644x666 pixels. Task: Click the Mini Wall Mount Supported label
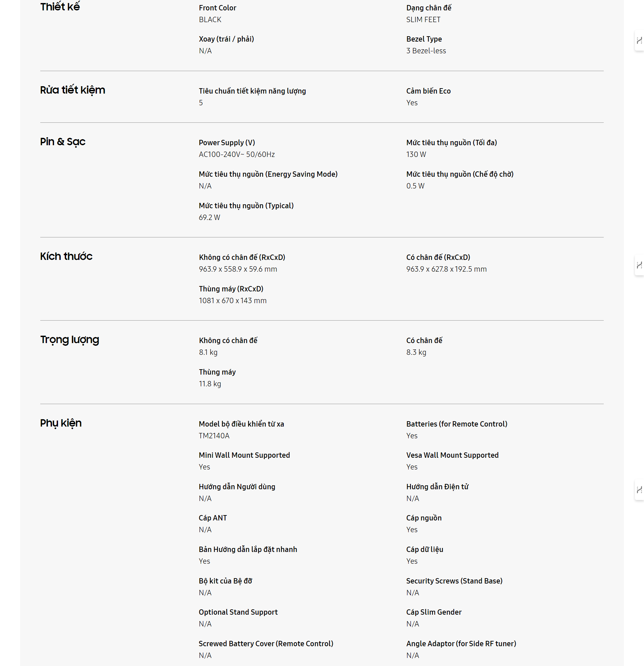244,455
